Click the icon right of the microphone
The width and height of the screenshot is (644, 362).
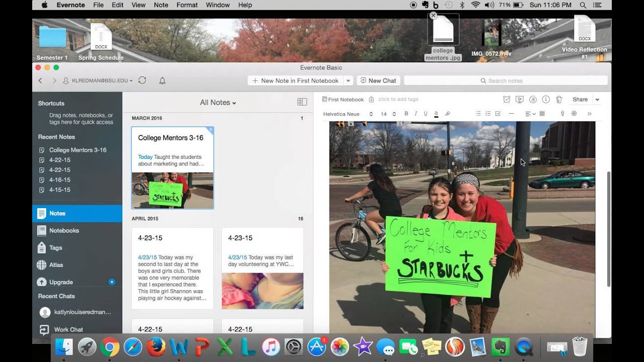pos(574,114)
